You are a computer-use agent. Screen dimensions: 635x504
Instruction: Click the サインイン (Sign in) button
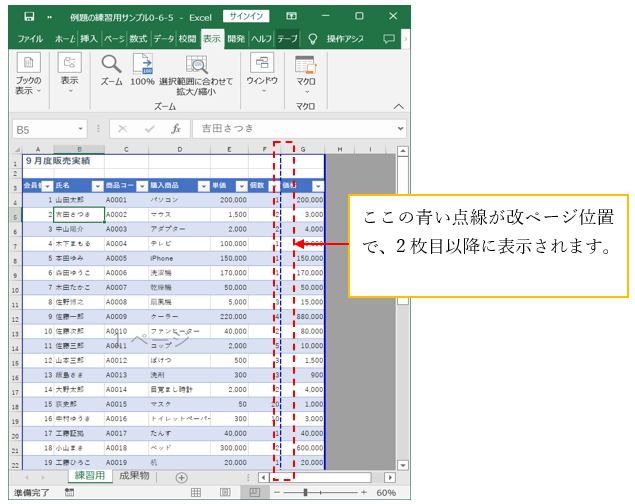point(246,17)
